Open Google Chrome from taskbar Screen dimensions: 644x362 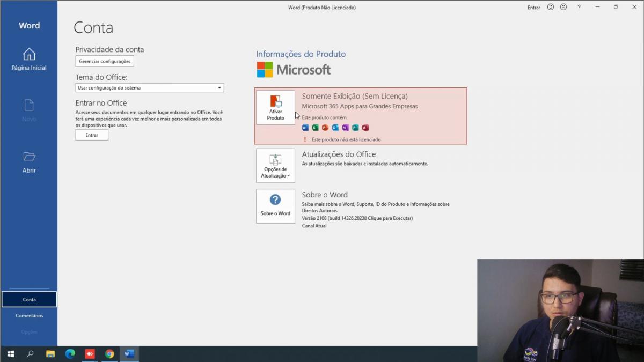click(x=109, y=354)
